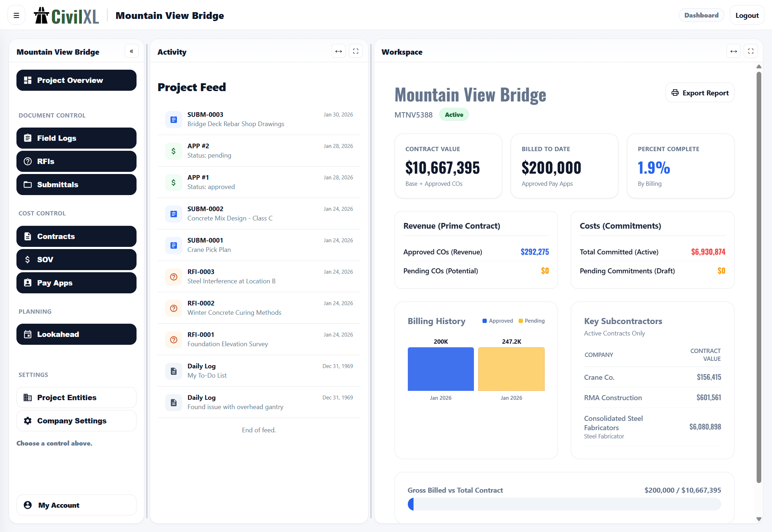Click the CivilXL logo
Screen dimensions: 772x532
tap(66, 16)
